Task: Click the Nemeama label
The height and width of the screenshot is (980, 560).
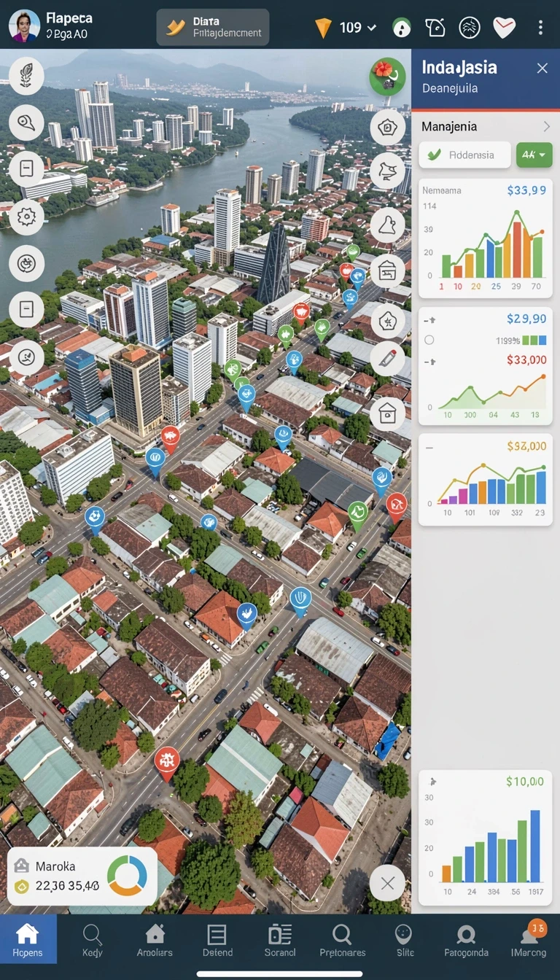Action: (442, 190)
